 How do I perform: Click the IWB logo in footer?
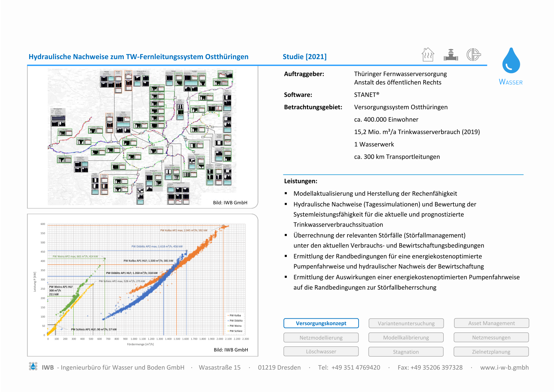[33, 367]
